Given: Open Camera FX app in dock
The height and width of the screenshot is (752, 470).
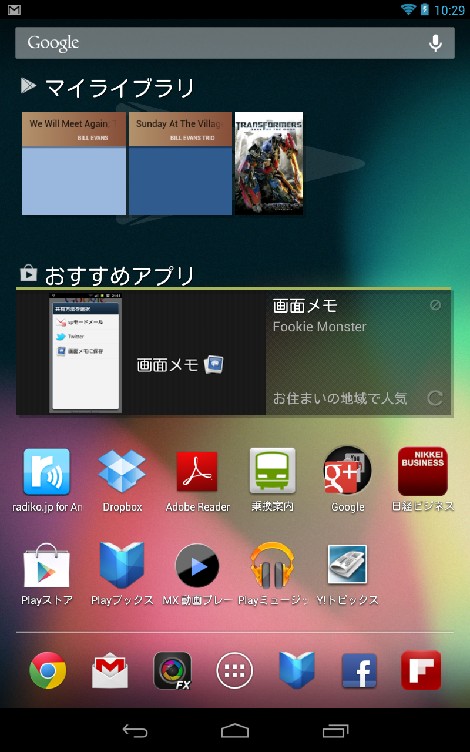Looking at the screenshot, I should (172, 670).
